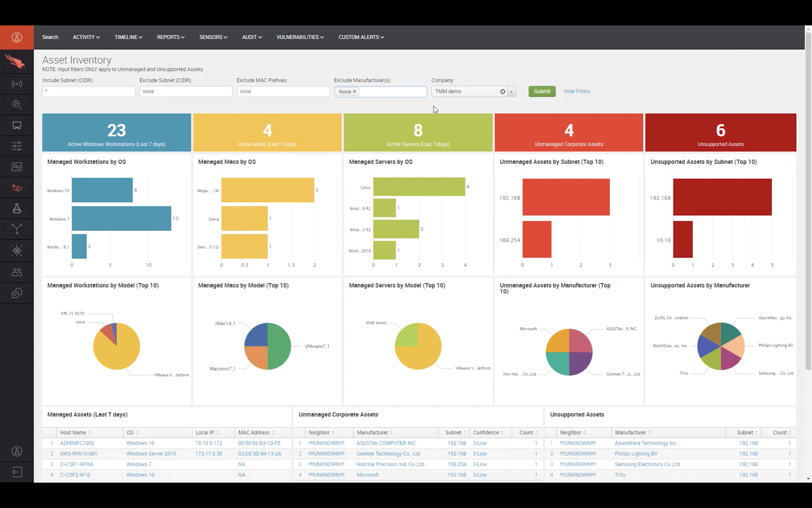Open the Sensors menu
Image resolution: width=812 pixels, height=508 pixels.
[213, 37]
